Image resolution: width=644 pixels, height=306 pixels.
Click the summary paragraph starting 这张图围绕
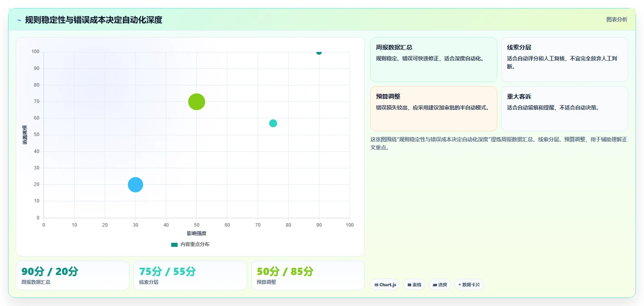(499, 143)
